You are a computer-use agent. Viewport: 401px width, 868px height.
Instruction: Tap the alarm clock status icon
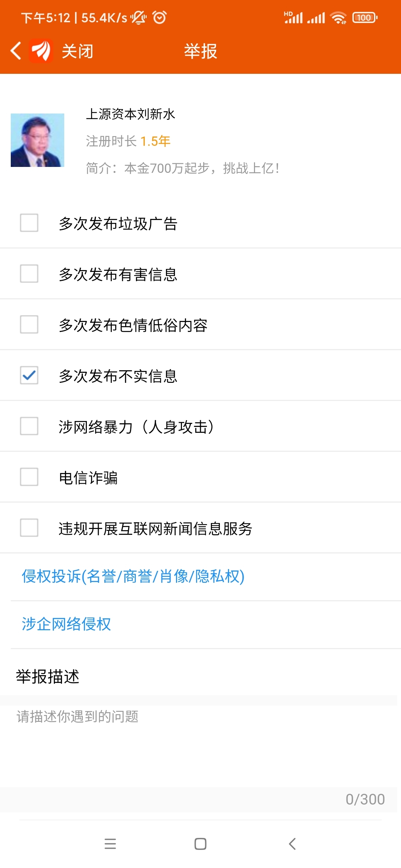[160, 17]
